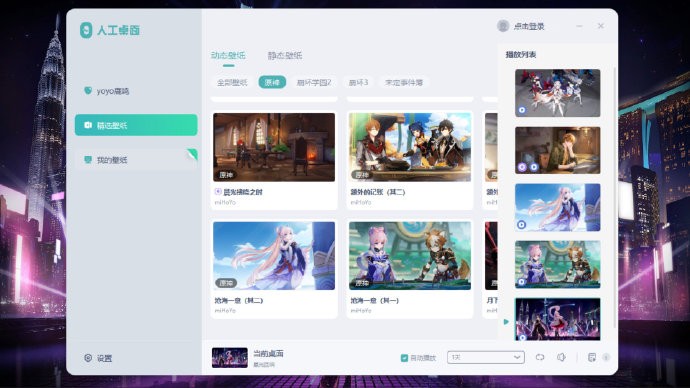
Task: Select the playlist thumbnail with blue sky girl
Action: point(558,207)
